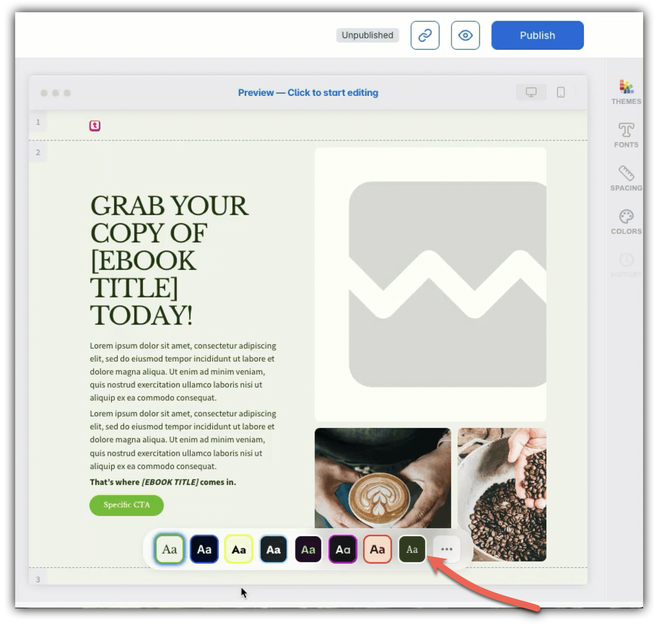This screenshot has width=672, height=630.
Task: Select the dark slate theme with blue border
Action: click(273, 549)
